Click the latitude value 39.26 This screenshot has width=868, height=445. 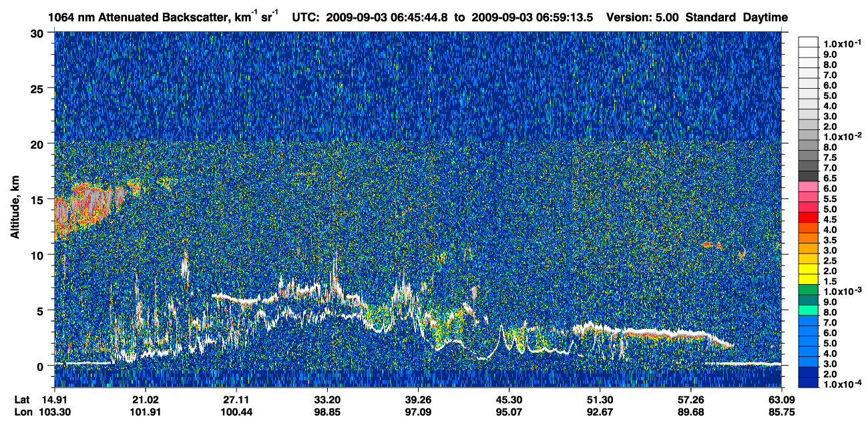tap(418, 400)
